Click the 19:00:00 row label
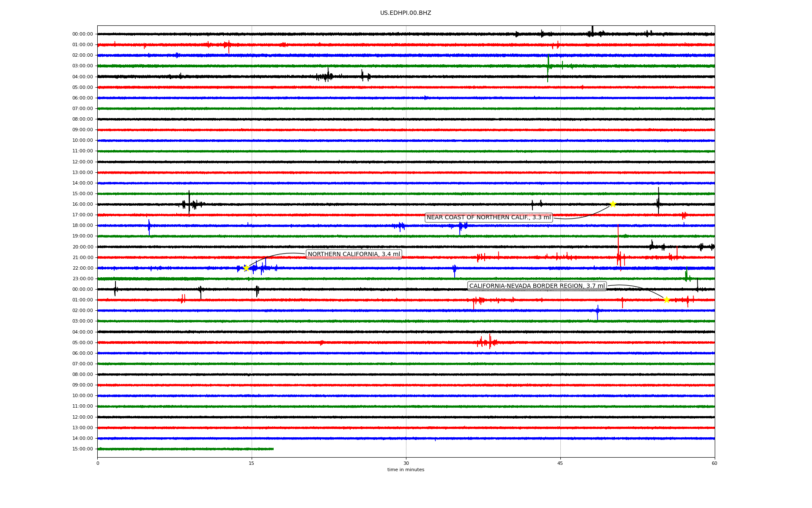Viewport: 812px width, 508px height. pos(82,236)
